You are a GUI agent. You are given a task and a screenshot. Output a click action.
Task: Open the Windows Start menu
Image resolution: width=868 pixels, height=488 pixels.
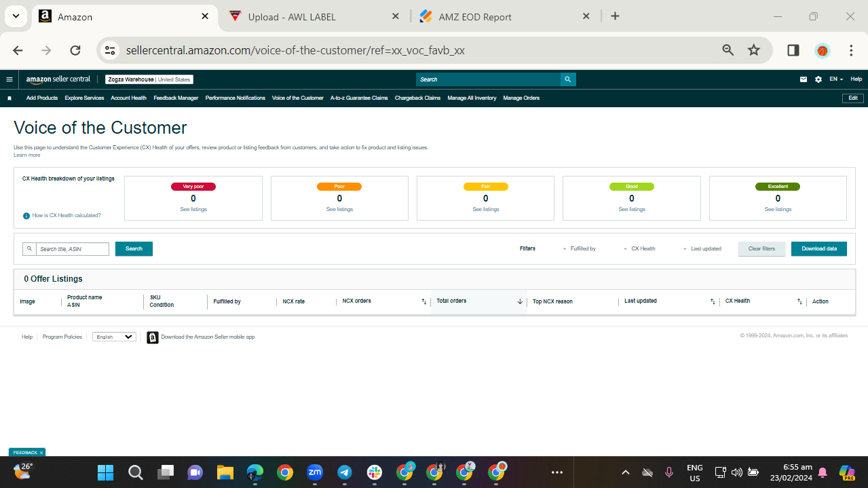pos(105,472)
